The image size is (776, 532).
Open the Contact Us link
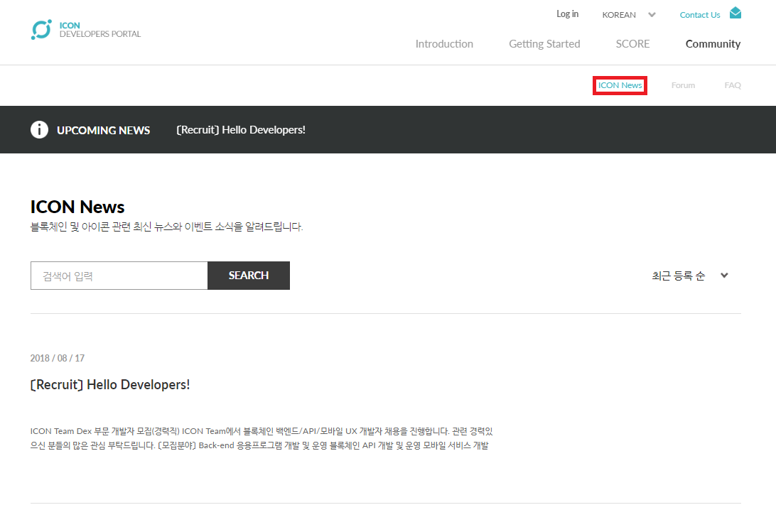[700, 15]
